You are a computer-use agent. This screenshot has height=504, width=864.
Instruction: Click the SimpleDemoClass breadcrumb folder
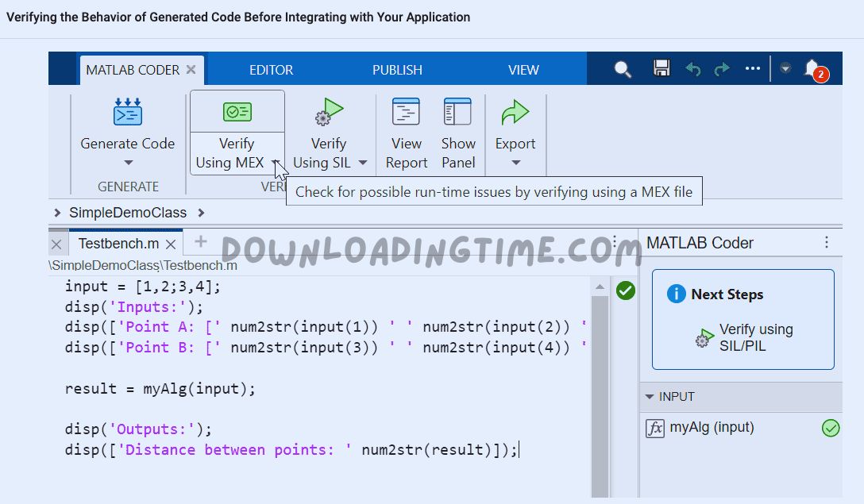pos(128,213)
